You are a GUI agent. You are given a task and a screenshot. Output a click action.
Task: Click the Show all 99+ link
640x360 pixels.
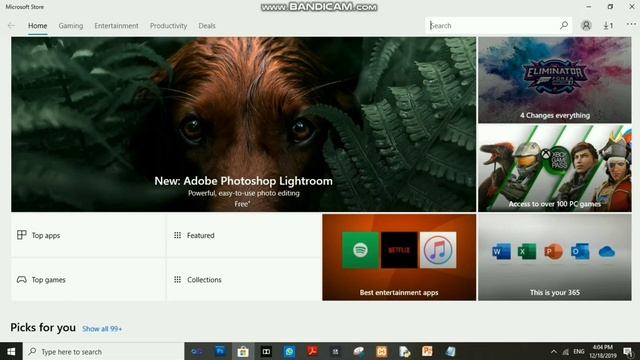[x=102, y=329]
